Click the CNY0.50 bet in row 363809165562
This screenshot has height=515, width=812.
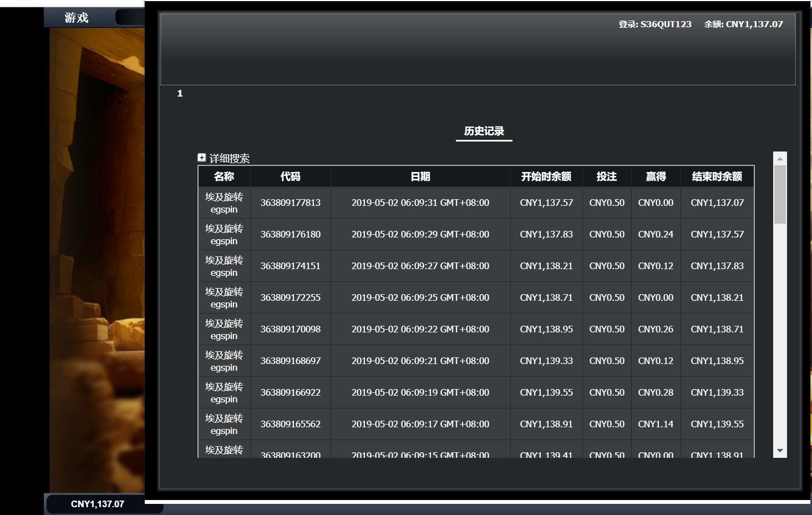(607, 424)
